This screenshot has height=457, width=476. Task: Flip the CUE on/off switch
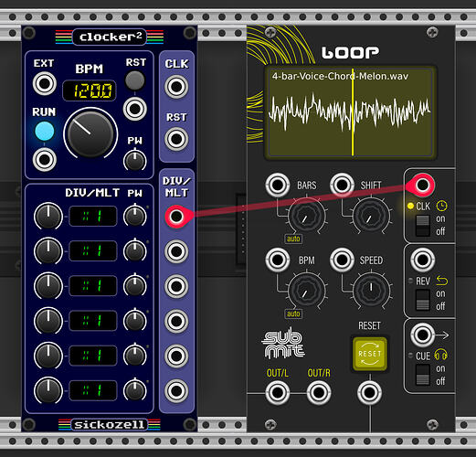click(x=423, y=375)
